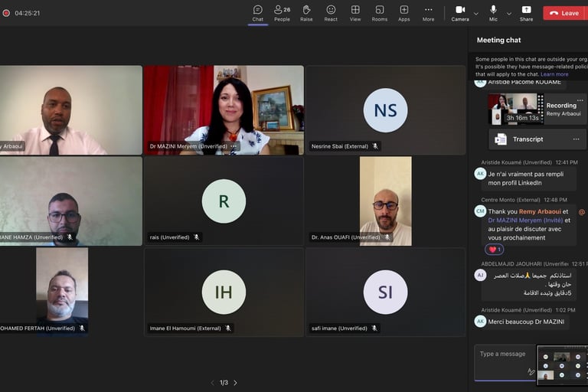
Task: Change layout with the View icon
Action: click(x=355, y=13)
